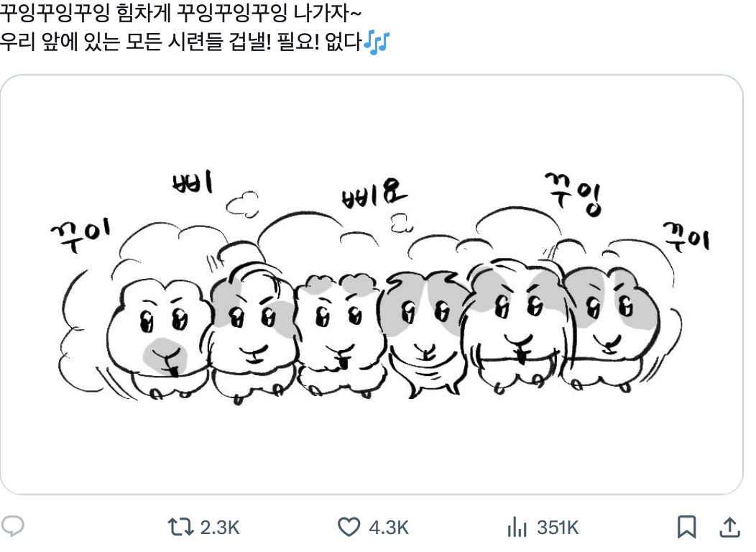Open view analytics bar chart icon

(517, 528)
